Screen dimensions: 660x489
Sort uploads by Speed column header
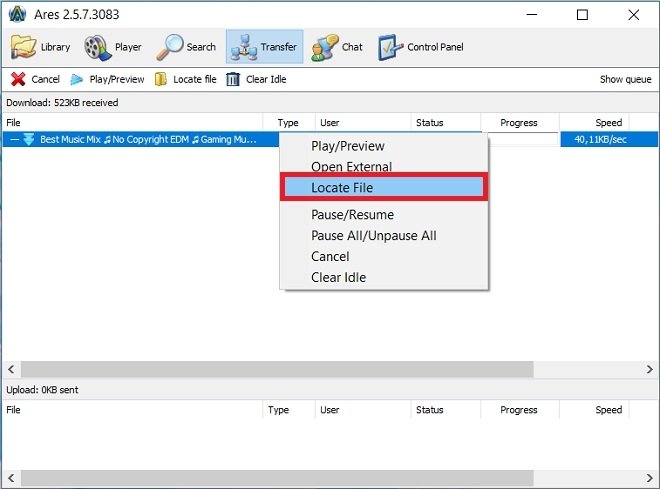pyautogui.click(x=594, y=409)
